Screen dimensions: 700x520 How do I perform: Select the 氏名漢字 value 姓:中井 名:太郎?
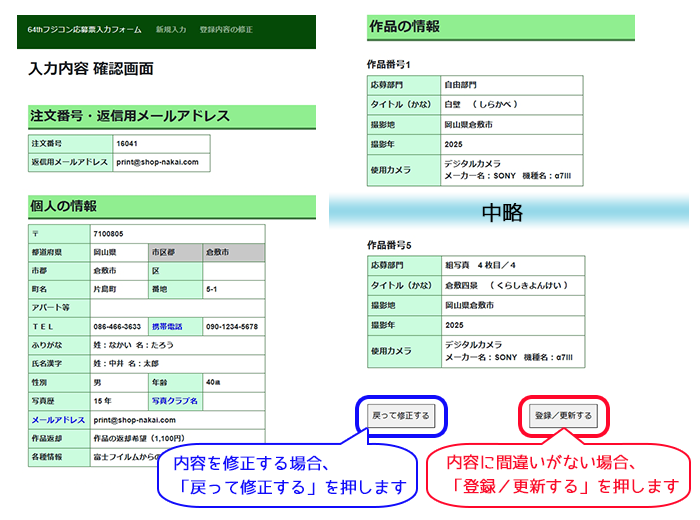coord(126,364)
